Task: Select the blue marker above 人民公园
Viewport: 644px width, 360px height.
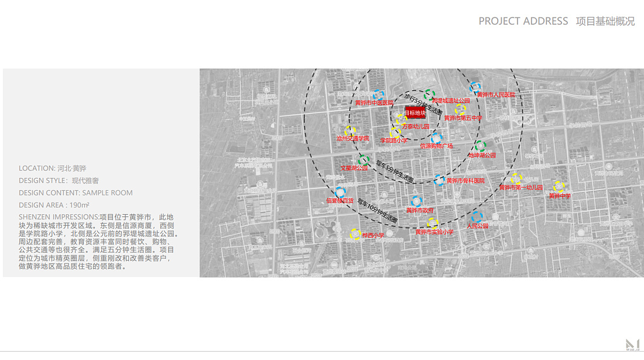Action: pyautogui.click(x=477, y=217)
